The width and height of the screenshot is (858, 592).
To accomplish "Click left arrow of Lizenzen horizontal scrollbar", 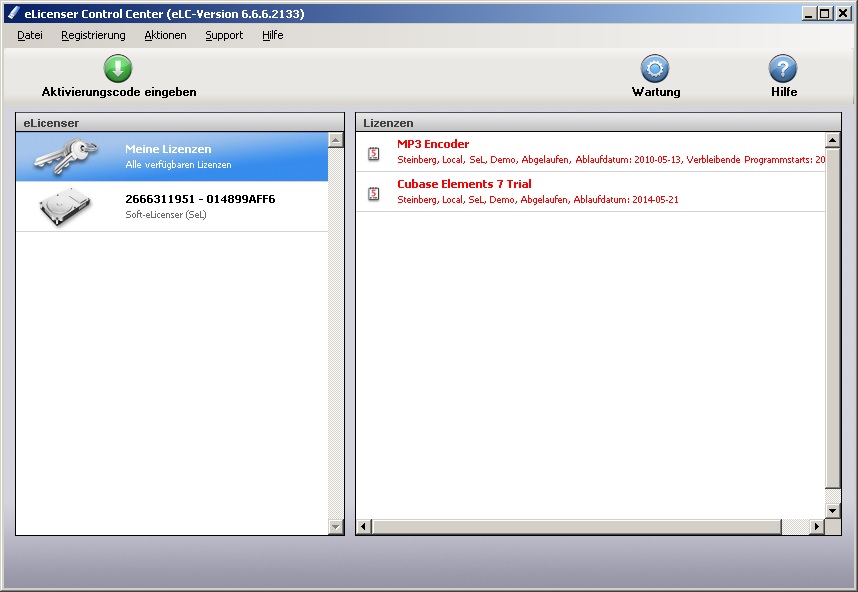I will tap(364, 526).
